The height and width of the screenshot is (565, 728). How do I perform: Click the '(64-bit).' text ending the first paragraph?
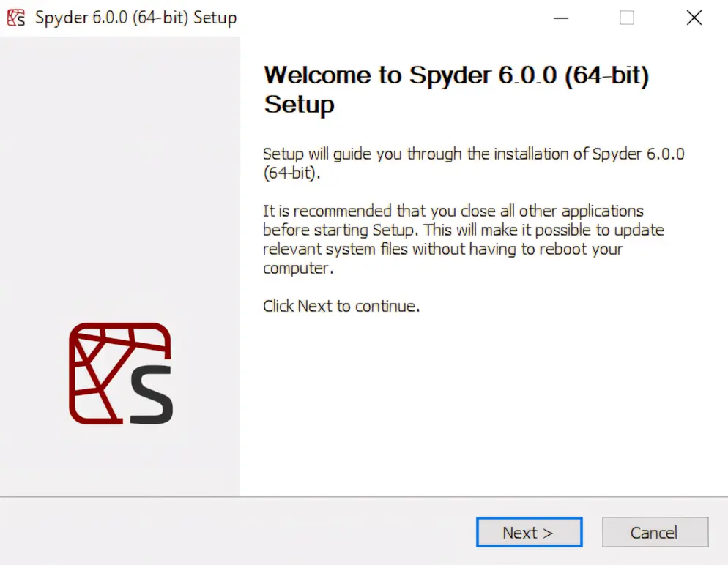292,173
